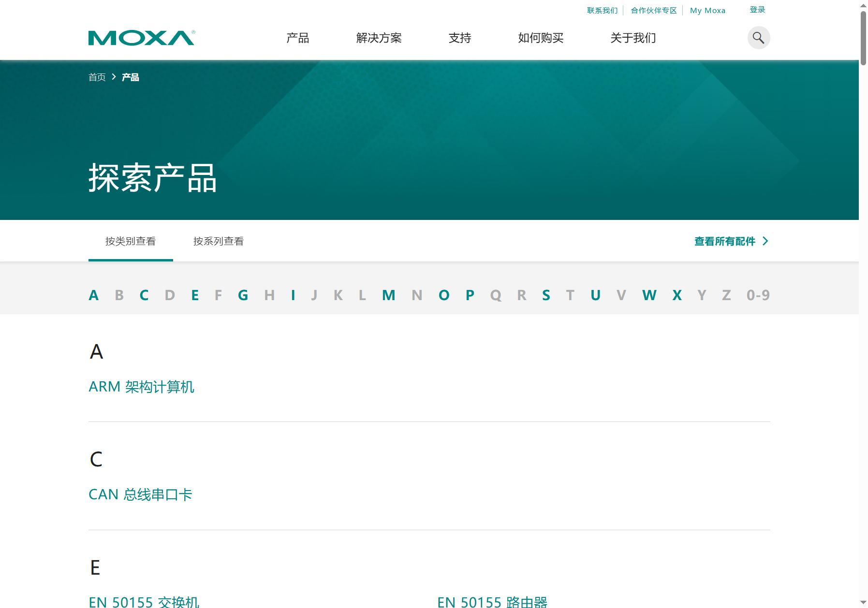Image resolution: width=868 pixels, height=608 pixels.
Task: Open 查看所有配件 link
Action: (x=724, y=241)
